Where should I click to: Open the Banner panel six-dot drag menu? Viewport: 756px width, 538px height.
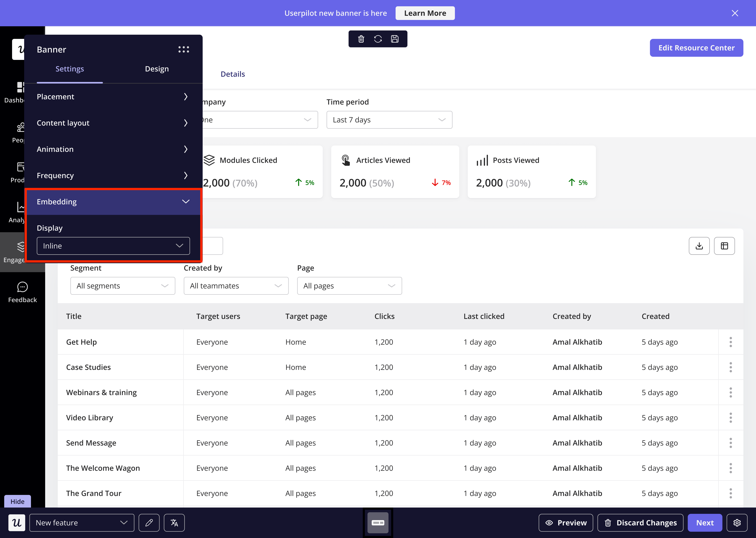184,49
